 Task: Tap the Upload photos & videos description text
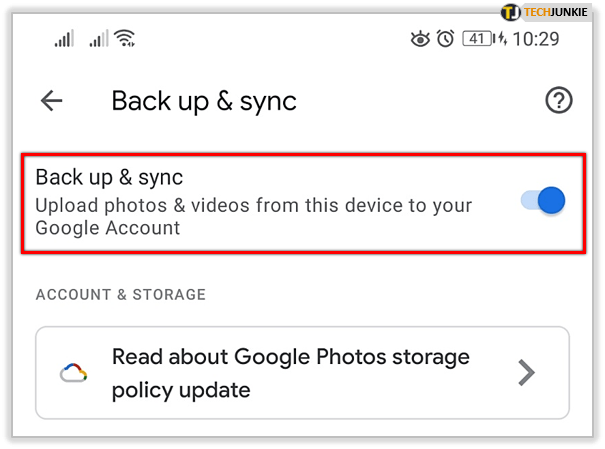point(253,216)
